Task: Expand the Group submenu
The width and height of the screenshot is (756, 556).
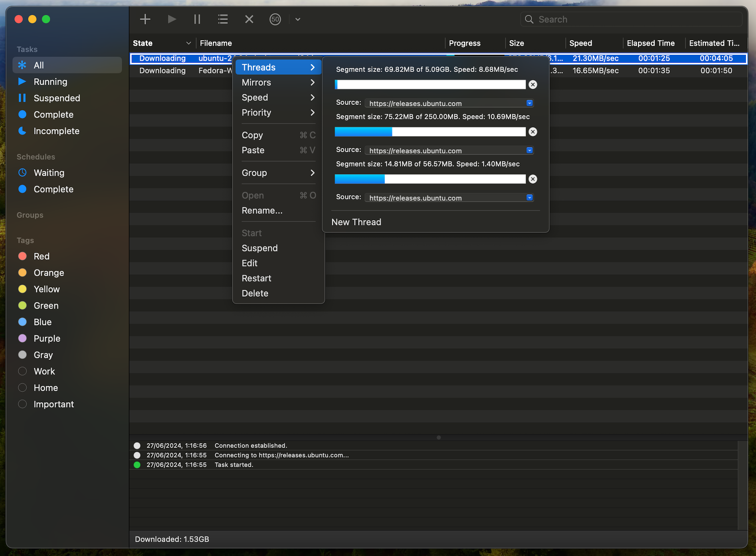Action: click(x=279, y=173)
